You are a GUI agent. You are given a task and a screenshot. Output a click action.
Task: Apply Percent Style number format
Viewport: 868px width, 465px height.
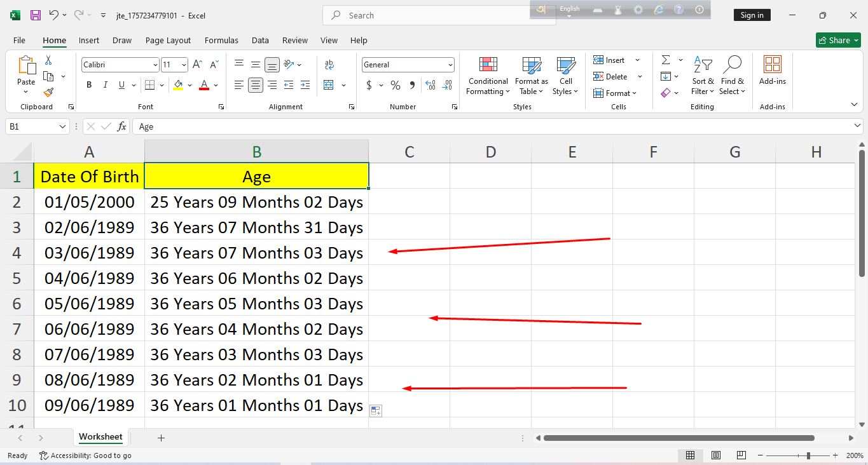coord(395,85)
